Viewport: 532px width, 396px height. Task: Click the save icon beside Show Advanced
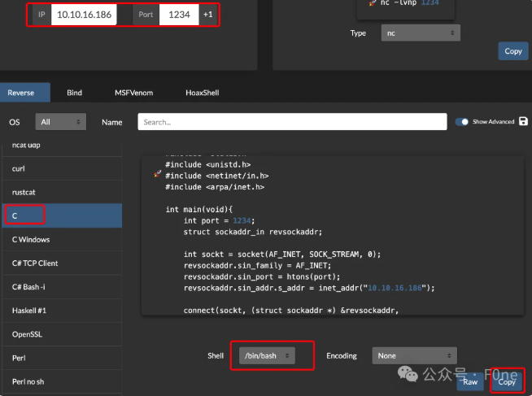click(523, 121)
